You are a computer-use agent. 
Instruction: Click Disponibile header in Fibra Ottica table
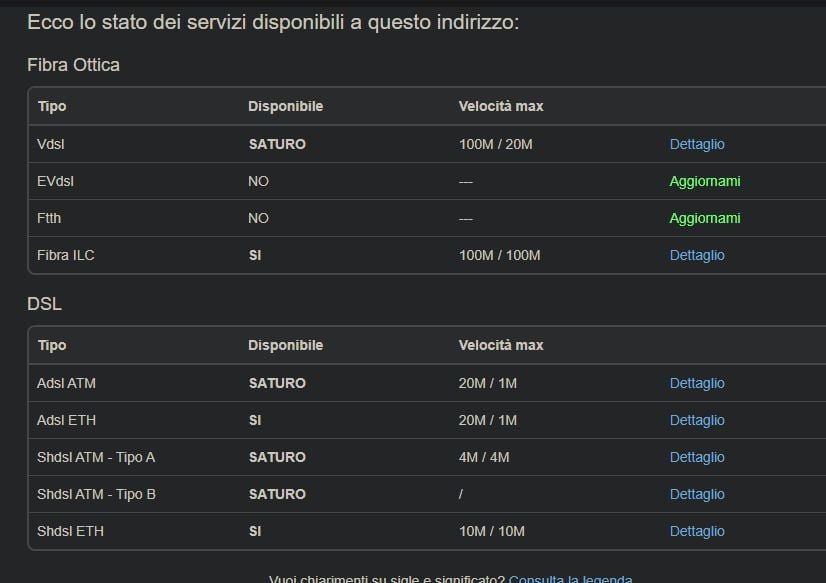pos(286,106)
